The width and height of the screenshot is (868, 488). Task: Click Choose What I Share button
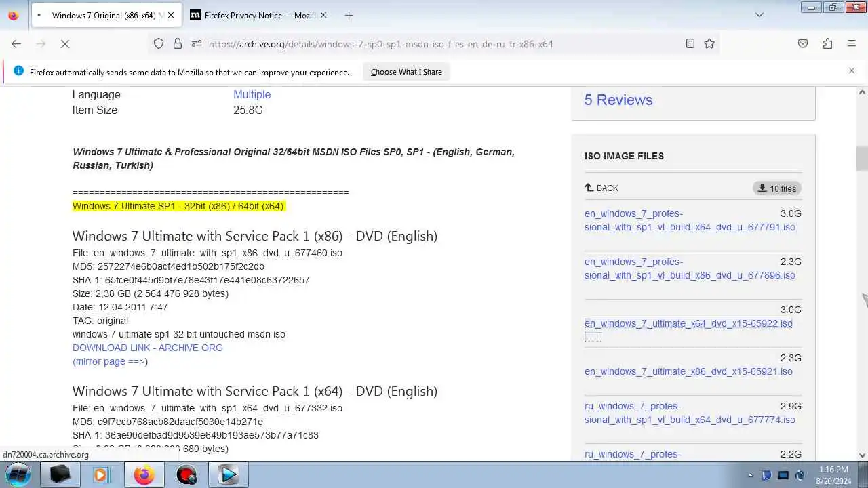pyautogui.click(x=406, y=72)
